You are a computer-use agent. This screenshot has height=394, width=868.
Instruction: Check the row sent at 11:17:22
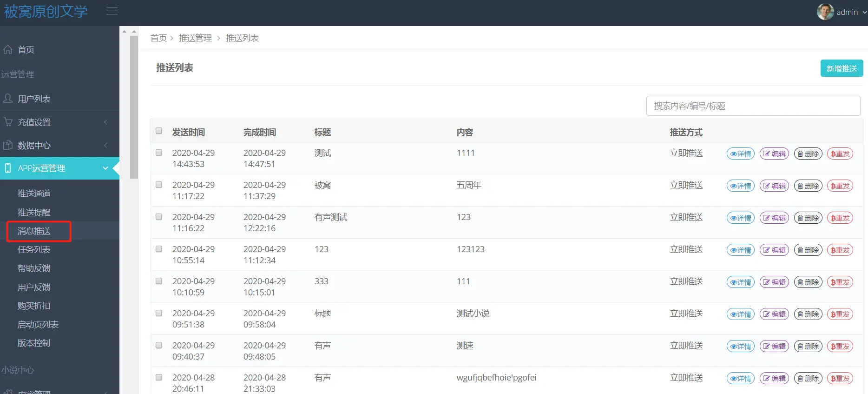pyautogui.click(x=159, y=185)
